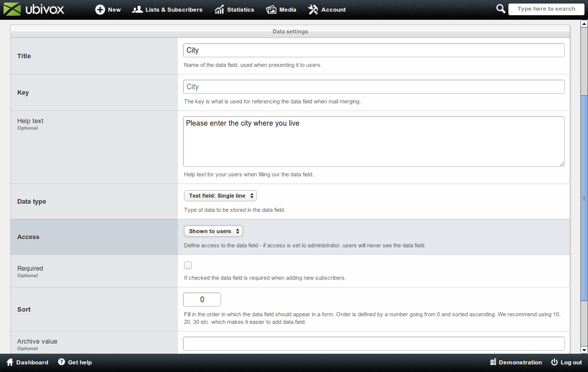588x372 pixels.
Task: Click the Log out power icon
Action: coord(554,362)
